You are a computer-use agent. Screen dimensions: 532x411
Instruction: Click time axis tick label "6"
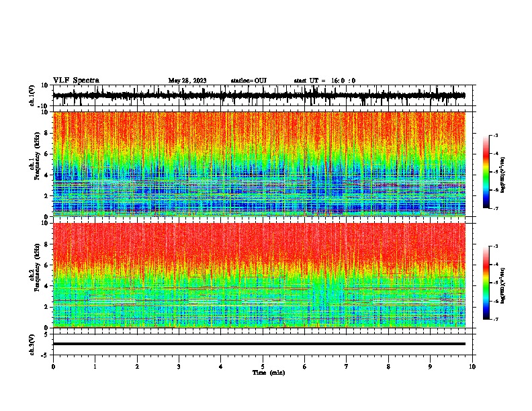(x=305, y=366)
